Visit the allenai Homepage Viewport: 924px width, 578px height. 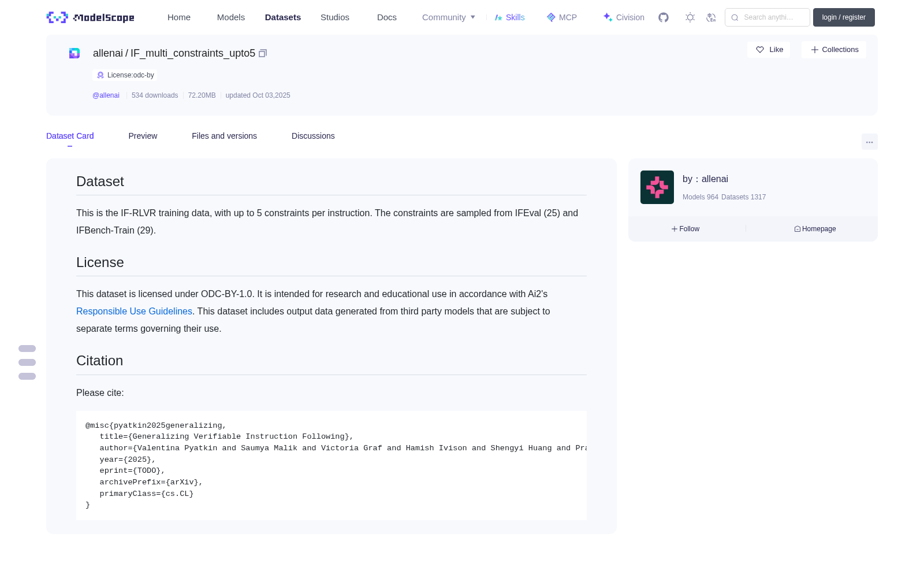(x=815, y=229)
